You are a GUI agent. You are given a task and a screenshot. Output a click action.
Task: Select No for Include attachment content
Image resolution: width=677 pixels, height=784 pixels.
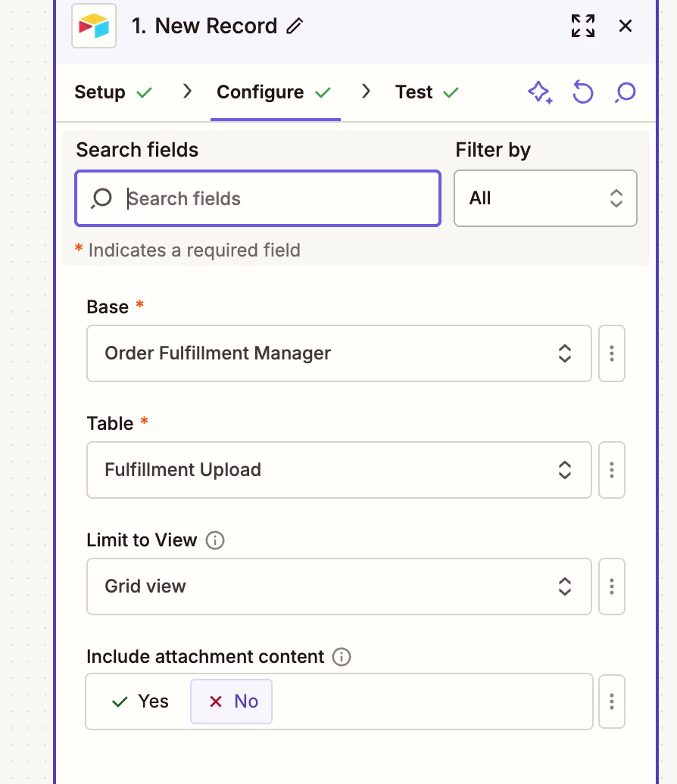[232, 702]
